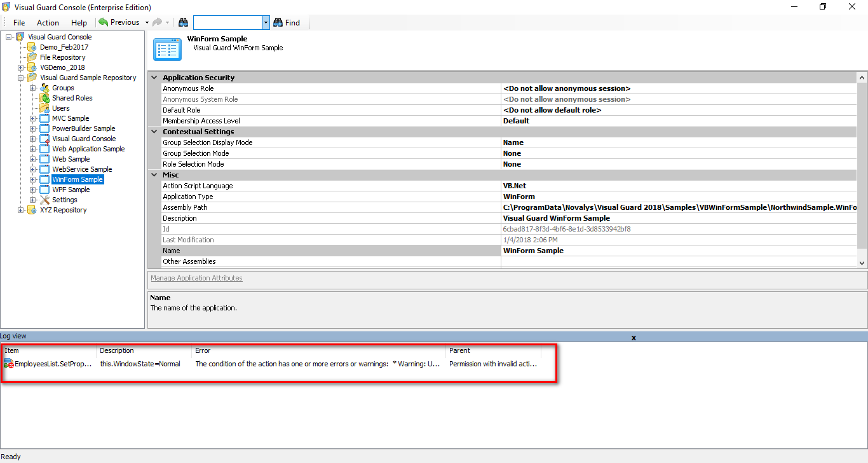The width and height of the screenshot is (868, 463).
Task: Click the green Previous navigation arrow
Action: pos(102,22)
